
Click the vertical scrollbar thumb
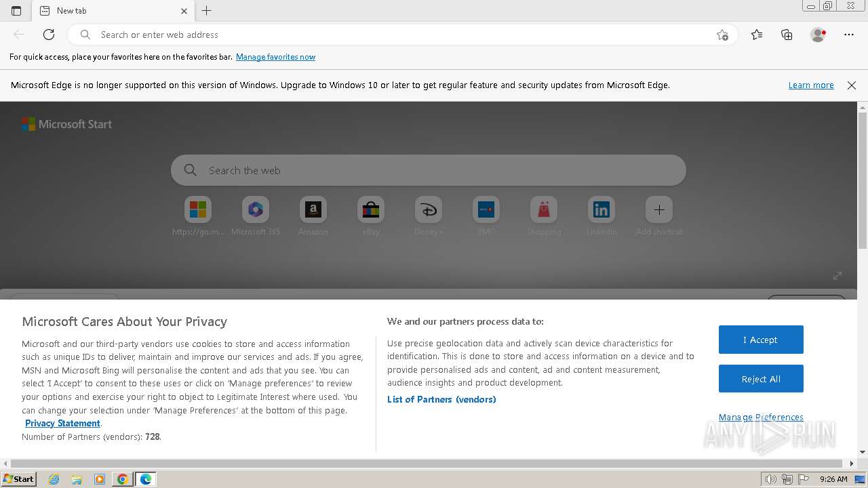tap(863, 180)
